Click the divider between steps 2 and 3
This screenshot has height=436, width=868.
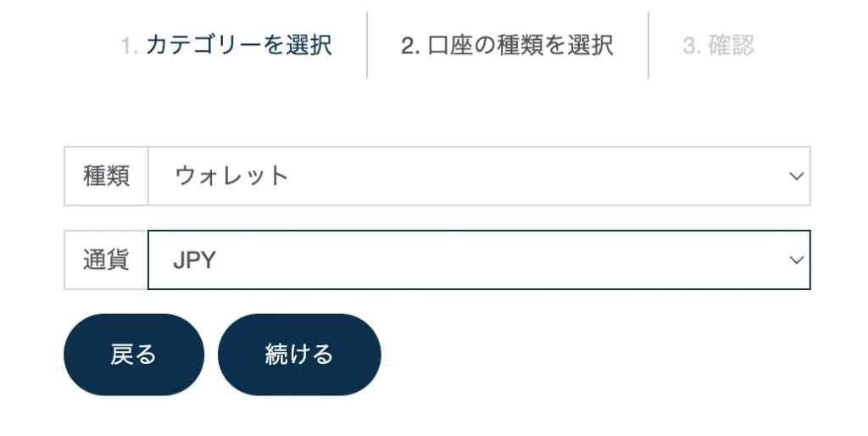pyautogui.click(x=648, y=45)
